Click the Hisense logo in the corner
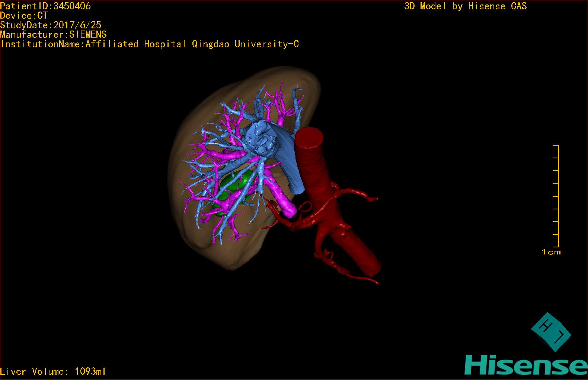Image resolution: width=588 pixels, height=380 pixels. [525, 365]
